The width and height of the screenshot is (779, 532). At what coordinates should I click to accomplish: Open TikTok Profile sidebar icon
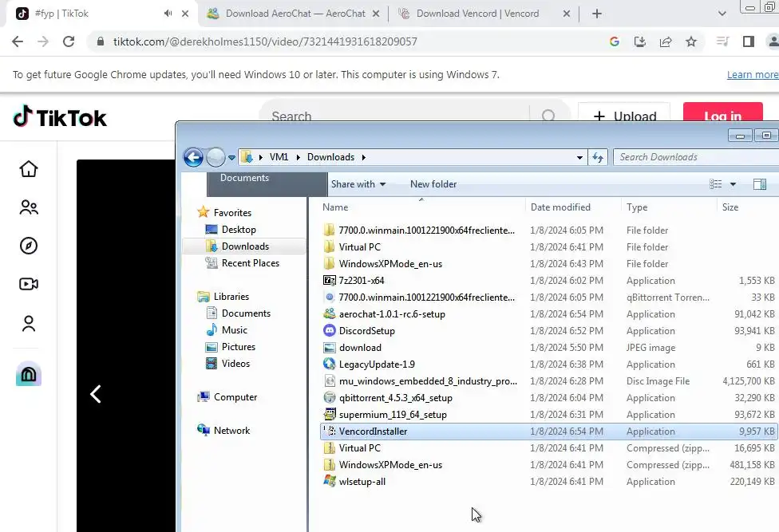28,324
